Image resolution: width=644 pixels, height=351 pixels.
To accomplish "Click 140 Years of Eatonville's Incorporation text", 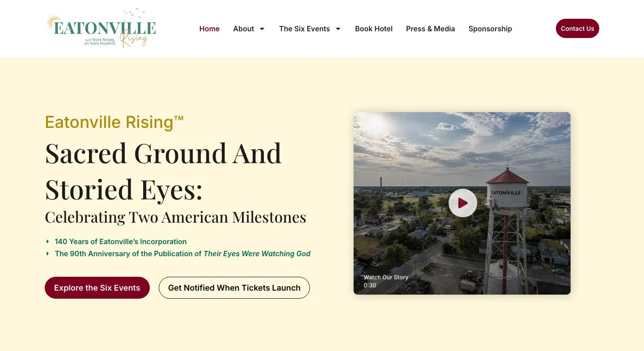I will (x=121, y=241).
